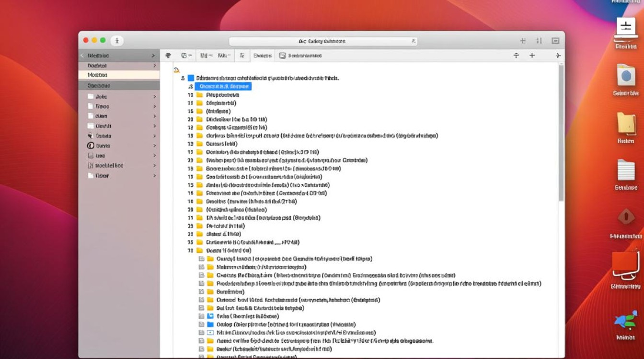This screenshot has width=644, height=359.
Task: Check the box beside the last fully visible folder
Action: [x=202, y=349]
